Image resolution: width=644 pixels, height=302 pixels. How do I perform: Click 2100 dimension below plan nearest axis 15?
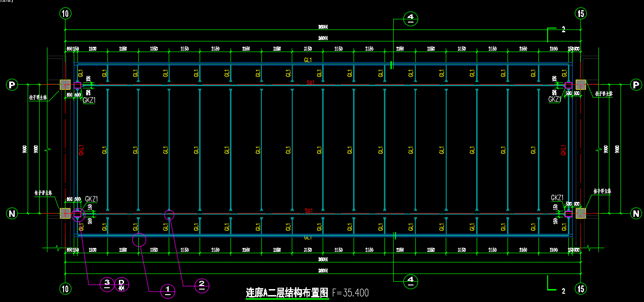tap(554, 250)
